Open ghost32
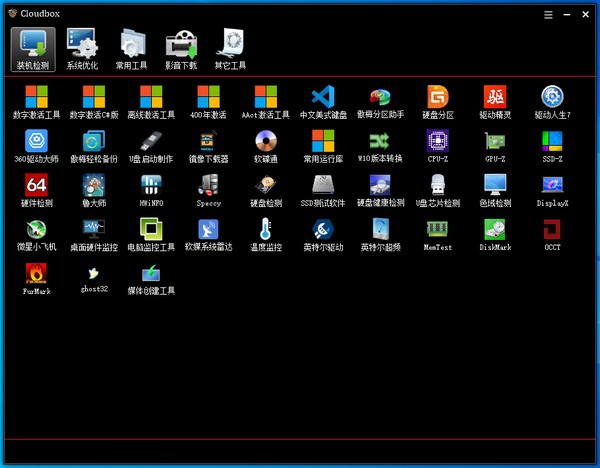Image resolution: width=600 pixels, height=468 pixels. (94, 279)
